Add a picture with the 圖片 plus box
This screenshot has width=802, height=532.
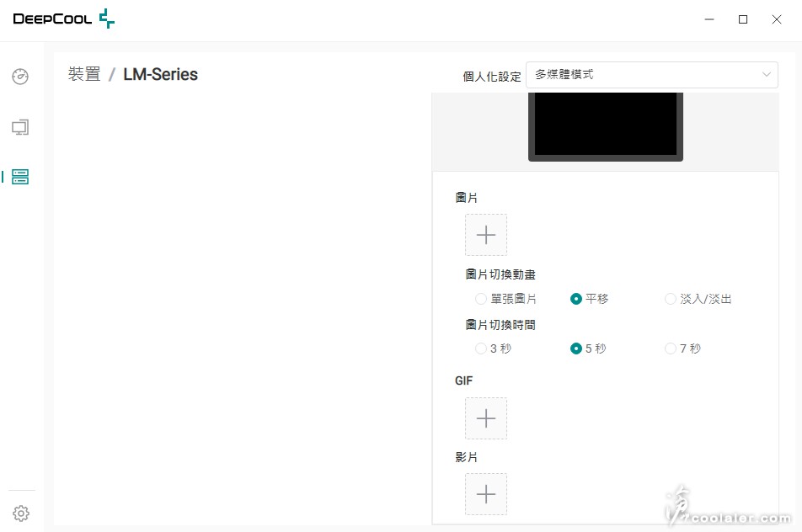click(486, 235)
